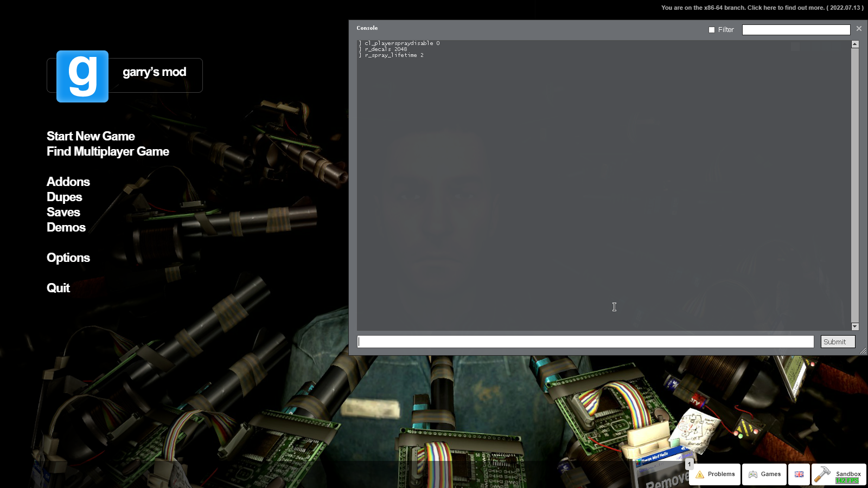Click the console scrollbar up arrow
The width and height of the screenshot is (868, 488).
click(x=855, y=44)
